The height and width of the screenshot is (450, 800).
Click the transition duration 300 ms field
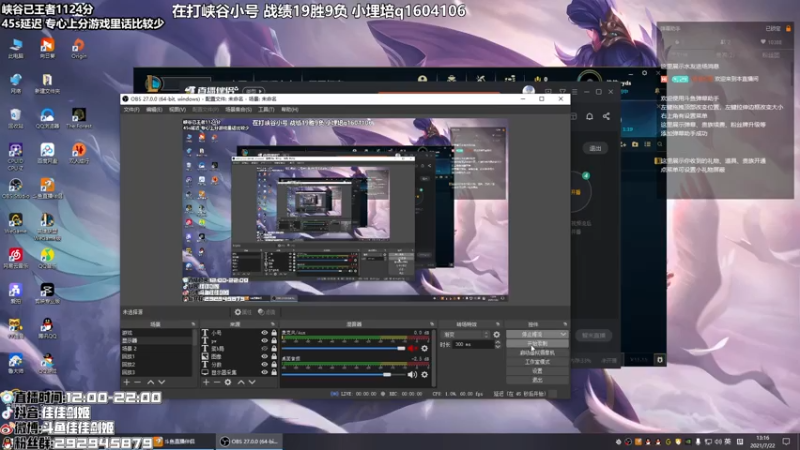[x=474, y=344]
